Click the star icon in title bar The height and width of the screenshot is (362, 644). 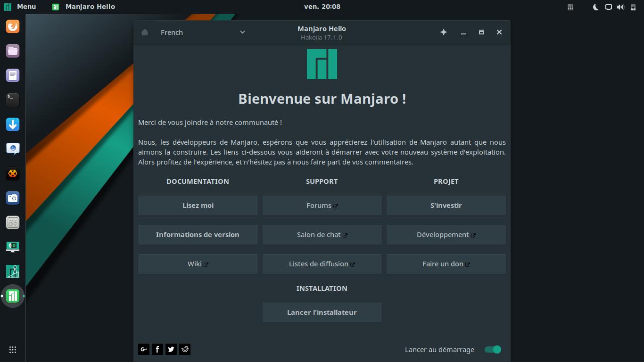(x=444, y=32)
